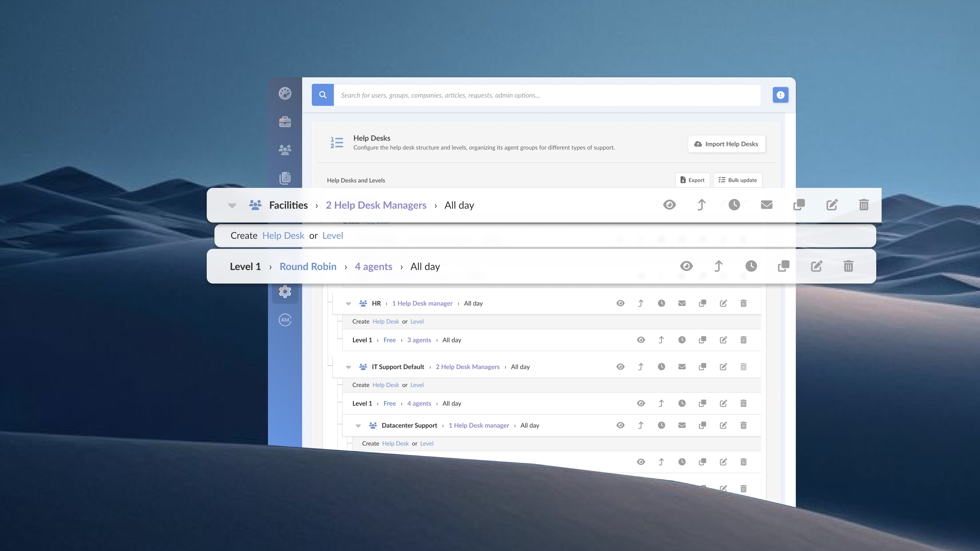Delete the HR help desk
980x551 pixels.
tap(743, 303)
